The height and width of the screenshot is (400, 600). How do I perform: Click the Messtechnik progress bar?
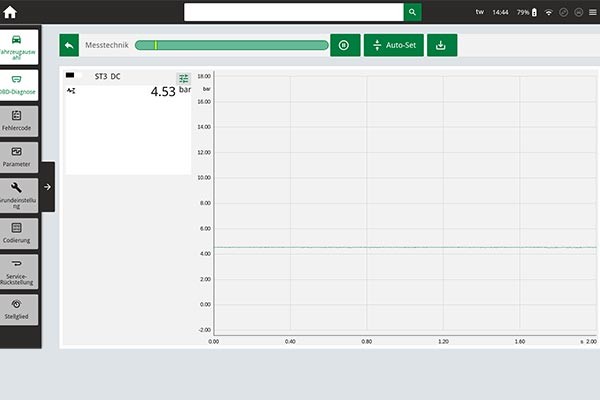(232, 45)
